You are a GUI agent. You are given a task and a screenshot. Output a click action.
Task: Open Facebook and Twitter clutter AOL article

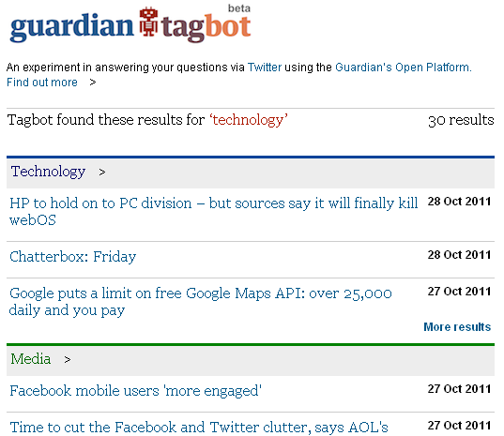click(199, 428)
